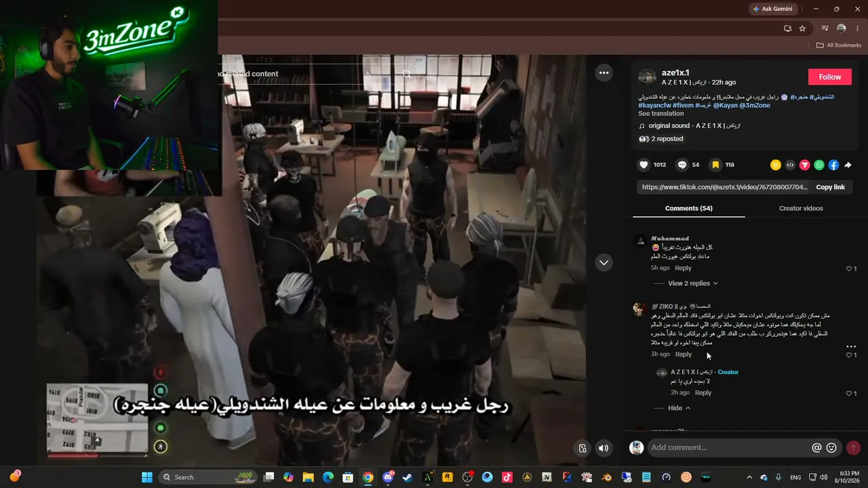Viewport: 868px width, 488px height.
Task: Open the #kayancfw hashtag
Action: coord(654,105)
